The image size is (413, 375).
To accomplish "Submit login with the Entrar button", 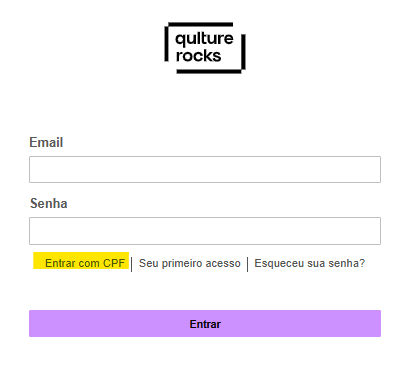I will [x=205, y=323].
